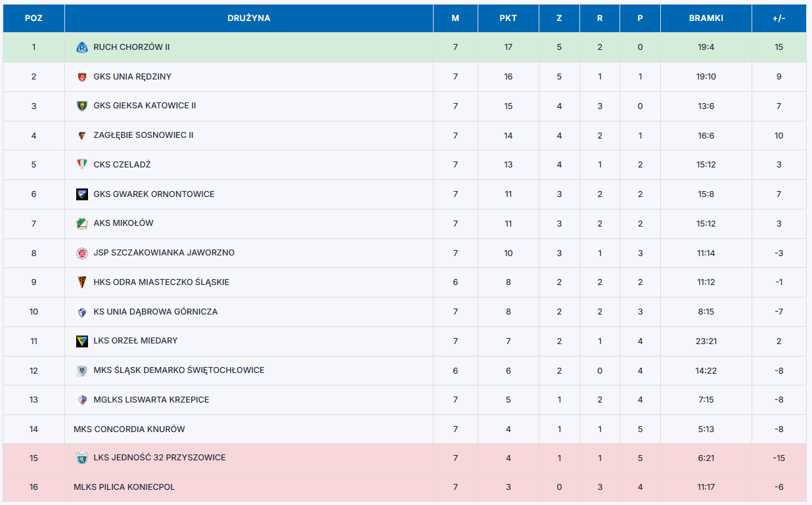Image resolution: width=812 pixels, height=505 pixels.
Task: Open the MLKS Pilica Koniecpol team link
Action: point(124,487)
